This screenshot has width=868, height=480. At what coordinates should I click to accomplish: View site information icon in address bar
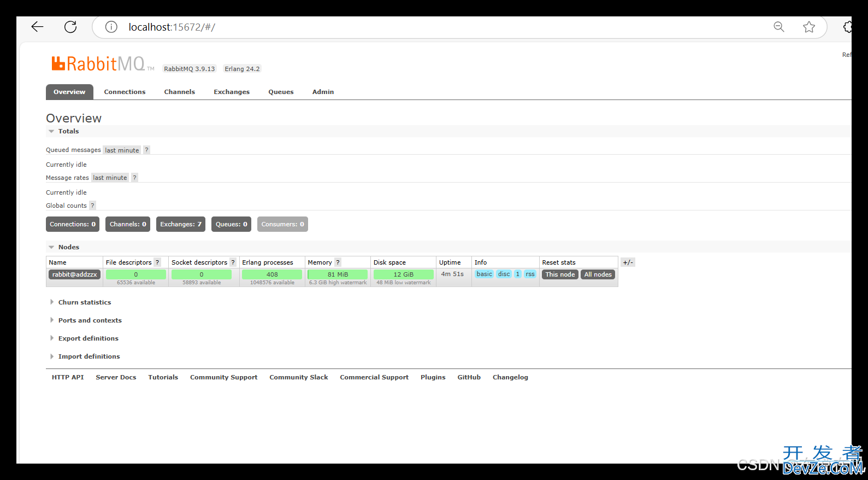click(x=111, y=27)
